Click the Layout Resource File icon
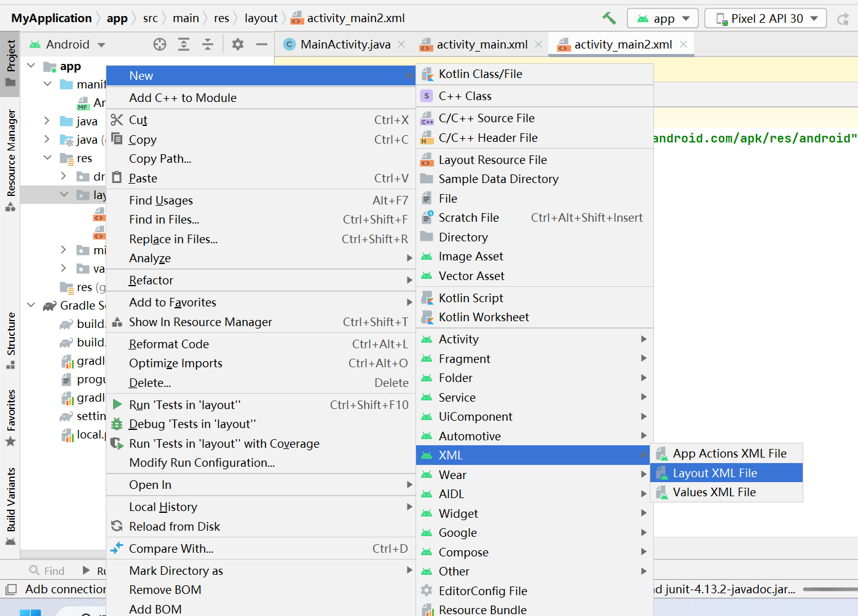 coord(427,160)
